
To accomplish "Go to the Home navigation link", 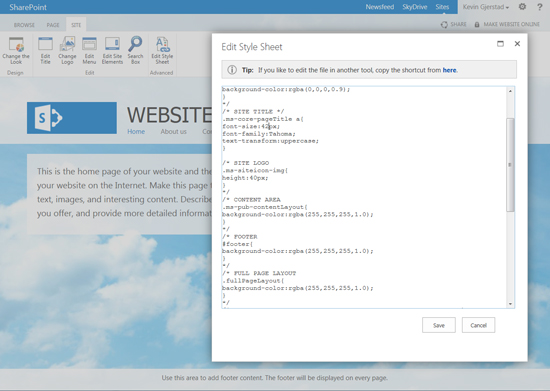I will pos(136,132).
